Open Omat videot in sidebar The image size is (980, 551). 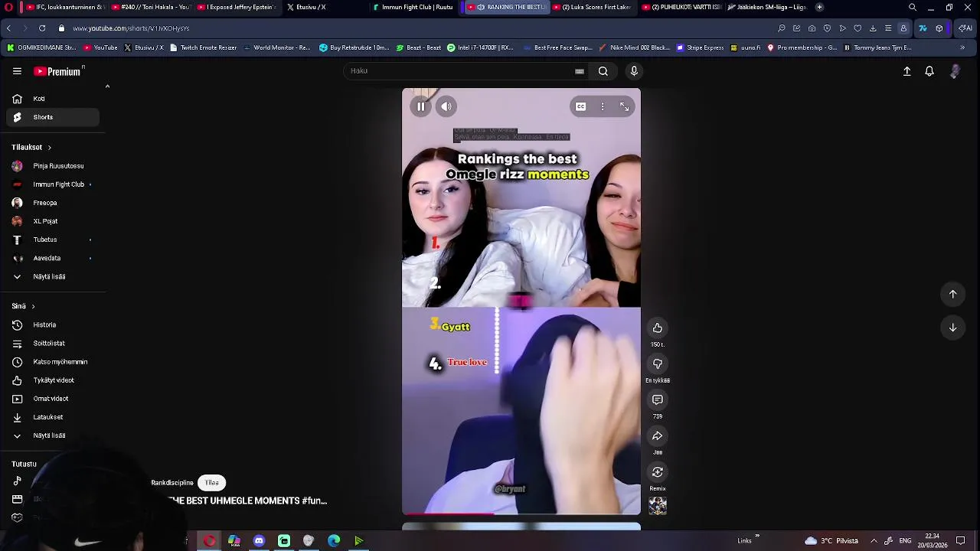pos(53,398)
